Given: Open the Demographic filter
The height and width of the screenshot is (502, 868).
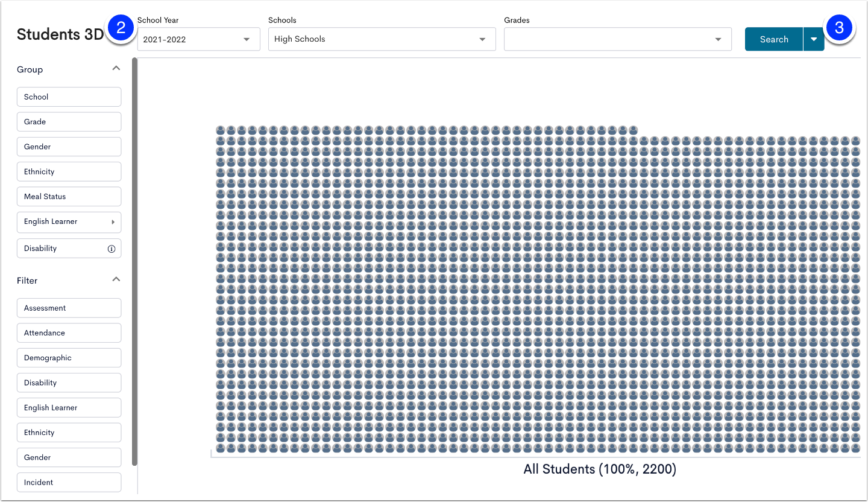Looking at the screenshot, I should click(x=69, y=358).
